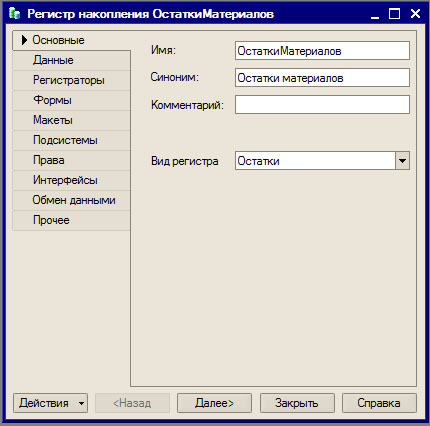
Task: Close window with title bar X icon
Action: point(415,14)
